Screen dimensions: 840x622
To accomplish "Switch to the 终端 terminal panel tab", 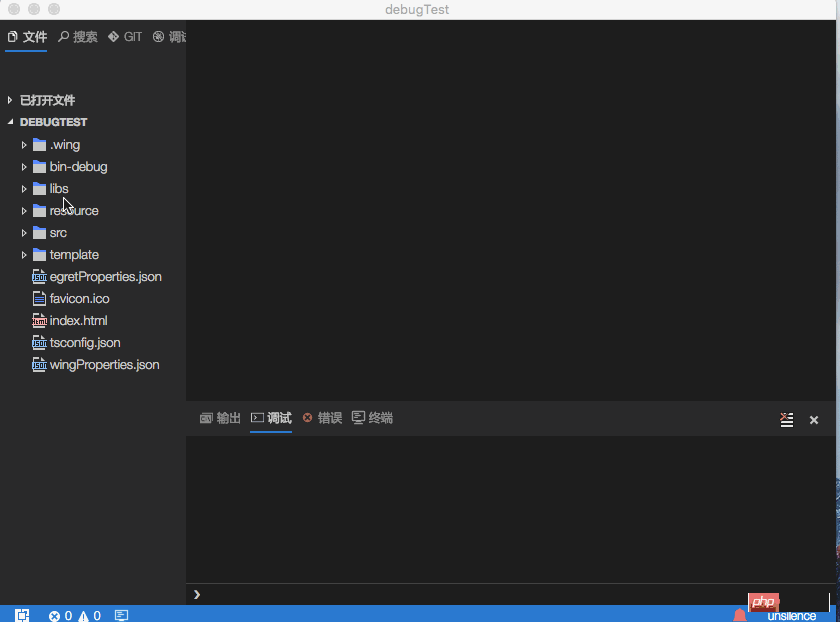I will pos(372,418).
